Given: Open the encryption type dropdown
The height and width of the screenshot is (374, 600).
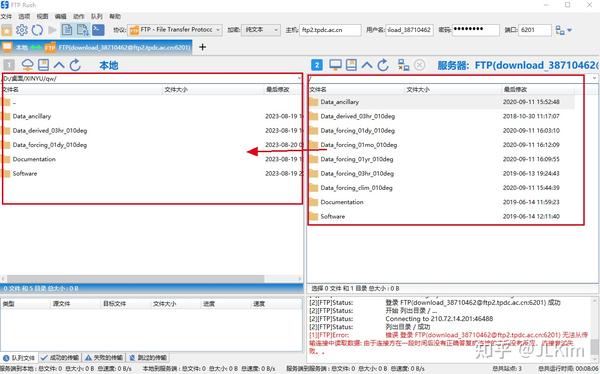Looking at the screenshot, I should click(276, 30).
